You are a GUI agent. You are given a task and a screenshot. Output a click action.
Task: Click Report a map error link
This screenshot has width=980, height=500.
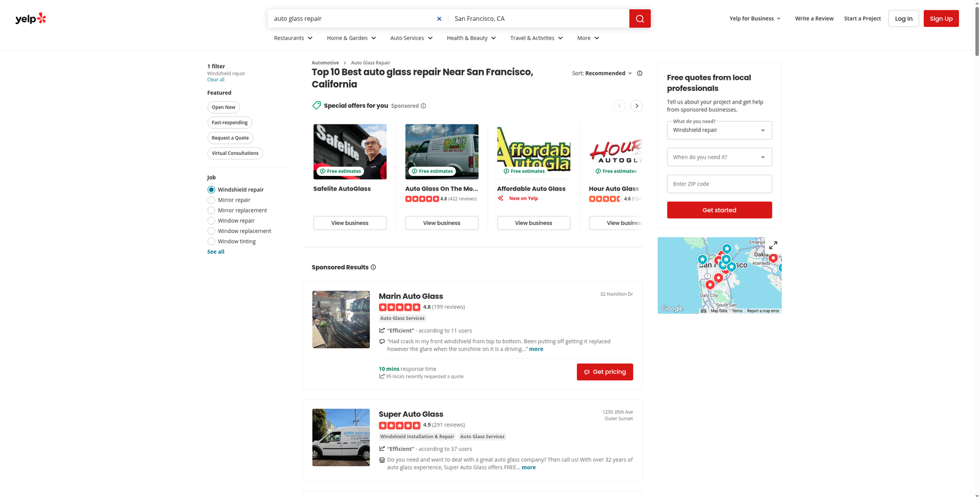click(763, 311)
